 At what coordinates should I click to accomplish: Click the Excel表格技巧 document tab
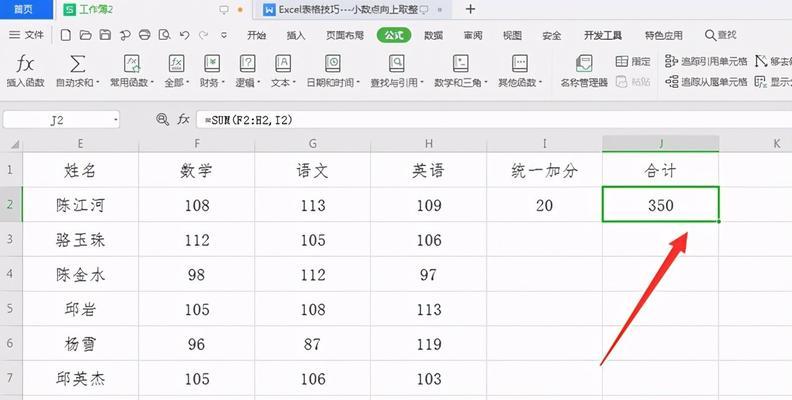[354, 10]
